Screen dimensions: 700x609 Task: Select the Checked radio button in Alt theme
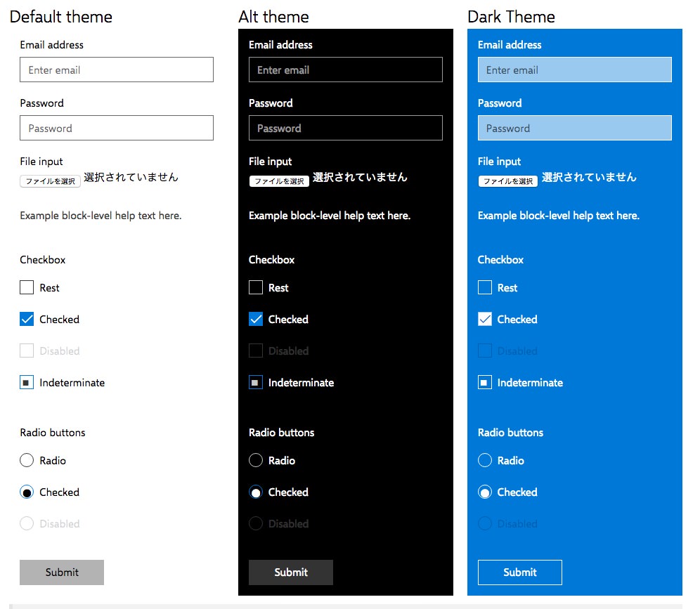(x=256, y=492)
